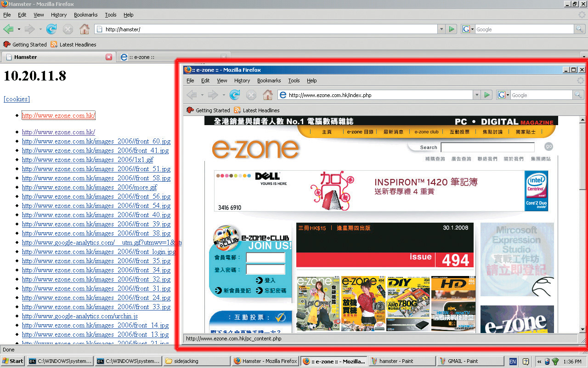This screenshot has height=368, width=588.
Task: Open History menu in e-zone window
Action: pos(242,80)
